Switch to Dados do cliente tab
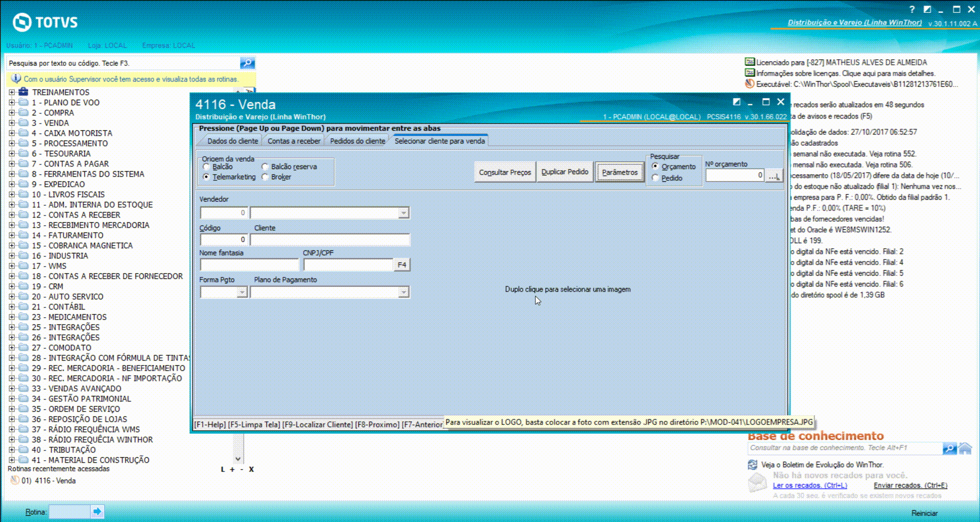980x522 pixels. pyautogui.click(x=232, y=141)
